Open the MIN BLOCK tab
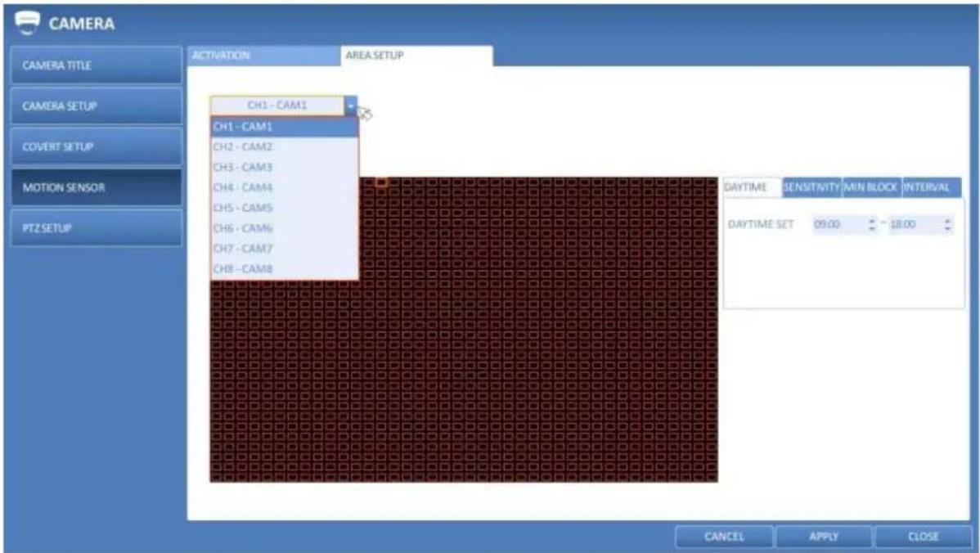This screenshot has height=553, width=980. coord(872,187)
